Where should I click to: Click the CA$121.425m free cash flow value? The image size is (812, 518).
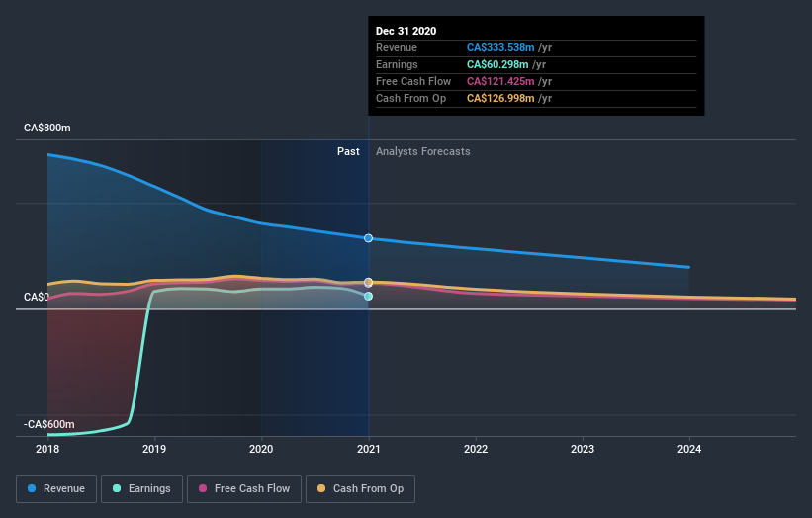click(500, 82)
